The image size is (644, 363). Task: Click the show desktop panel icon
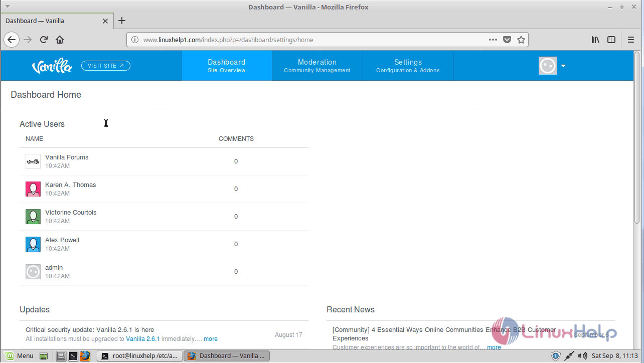44,356
